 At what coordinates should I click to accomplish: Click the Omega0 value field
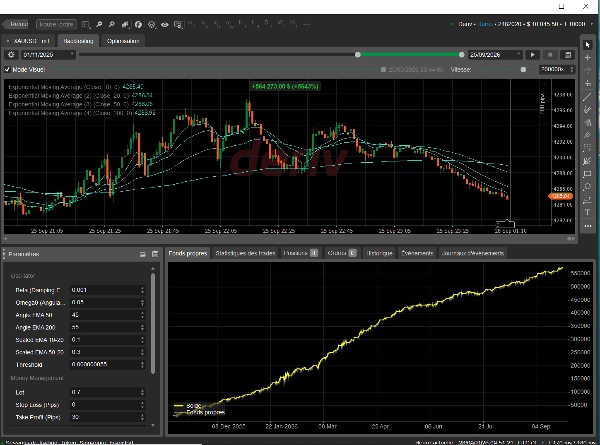coord(108,302)
